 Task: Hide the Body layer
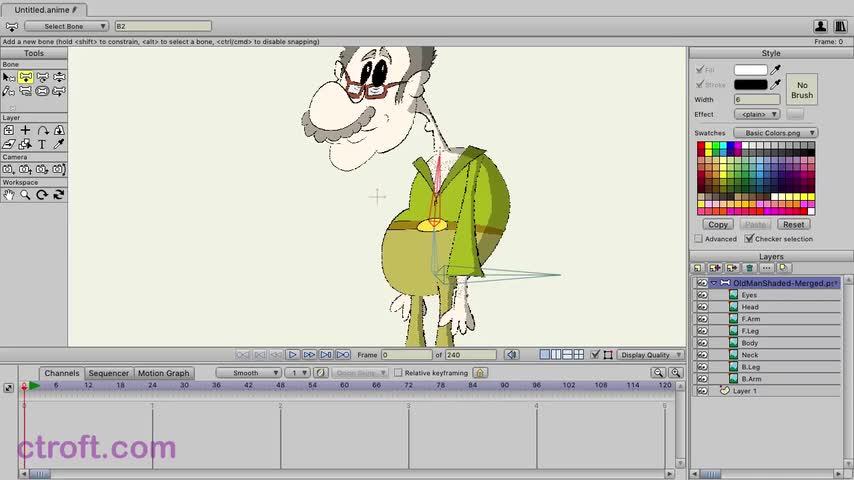(703, 343)
